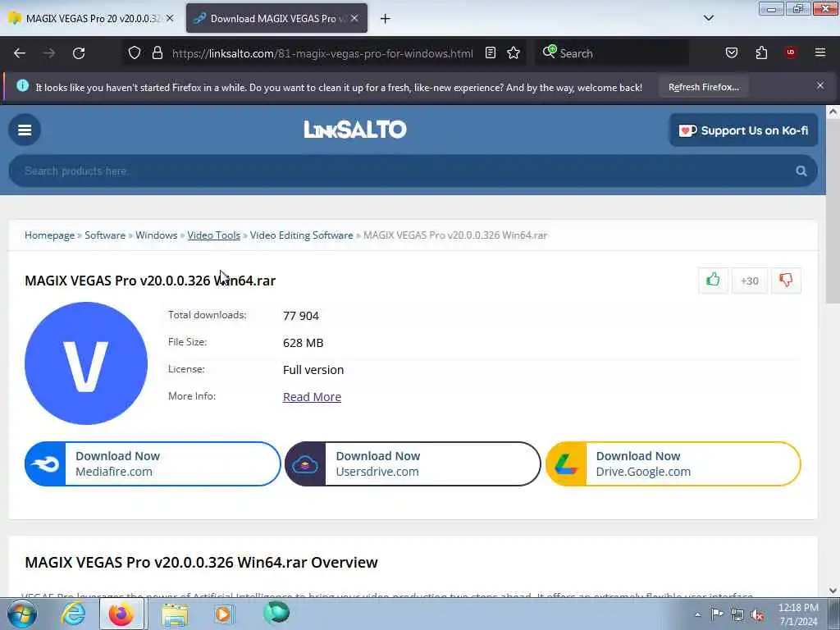Open network status tray icon
Image resolution: width=840 pixels, height=630 pixels.
[x=737, y=615]
